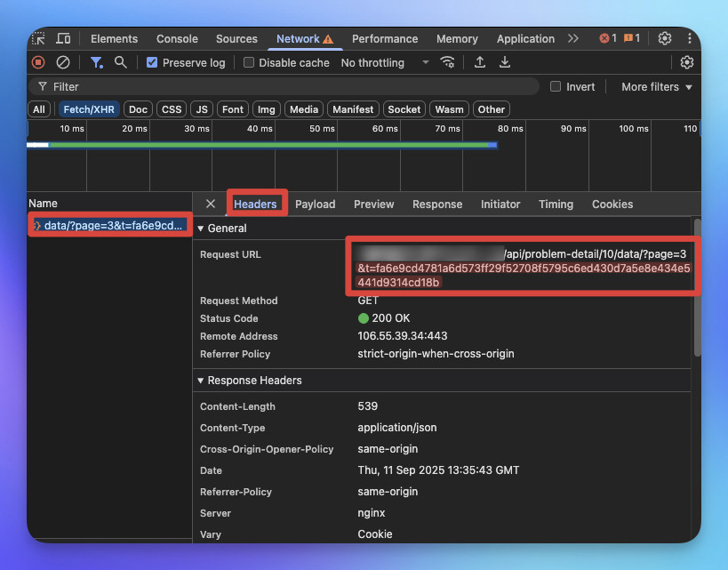Enable the Disable cache checkbox
This screenshot has width=728, height=570.
[249, 62]
